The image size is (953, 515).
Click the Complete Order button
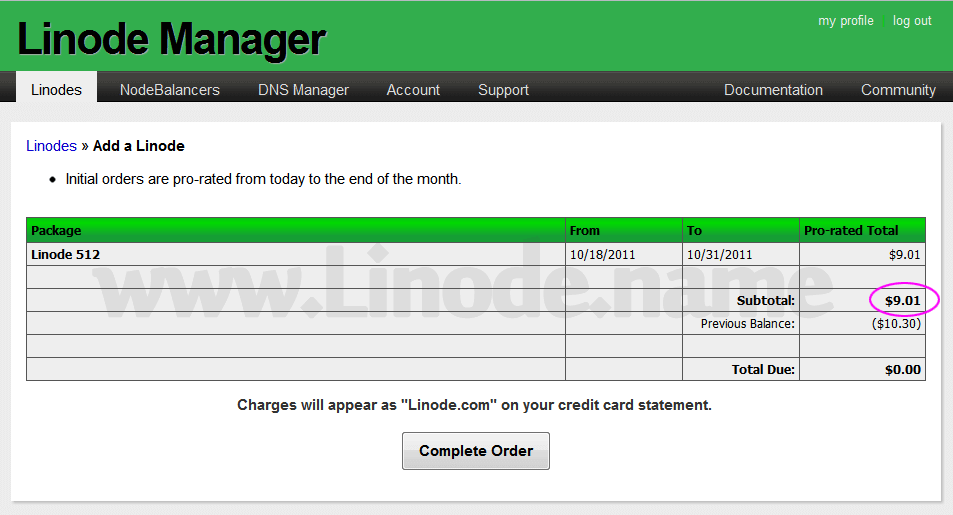click(x=476, y=451)
